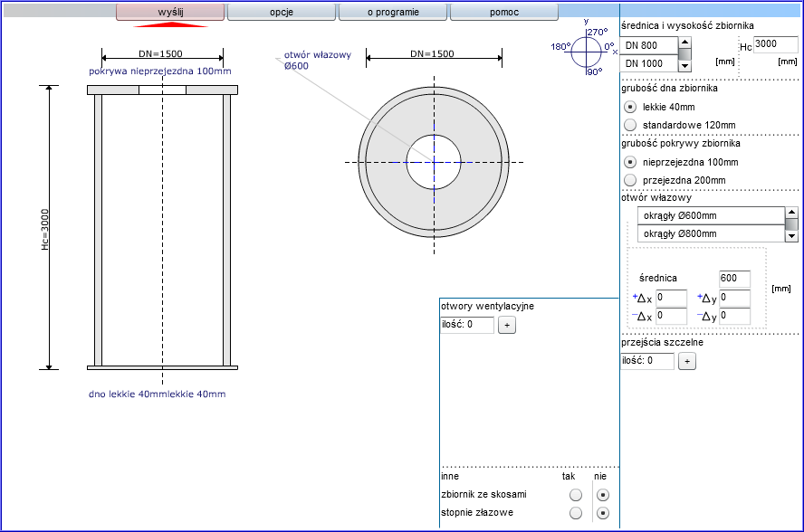Select DN 800 diameter option
The height and width of the screenshot is (532, 804).
click(x=648, y=45)
